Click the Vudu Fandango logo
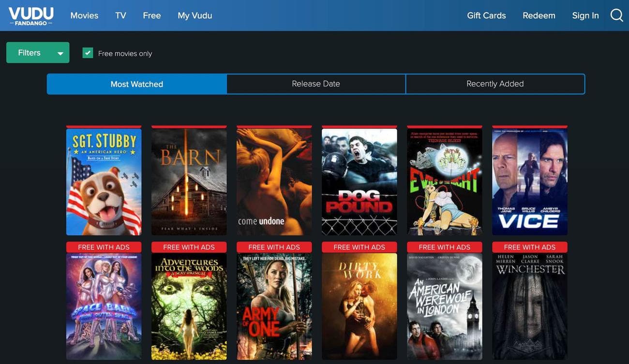The height and width of the screenshot is (364, 629). 31,15
